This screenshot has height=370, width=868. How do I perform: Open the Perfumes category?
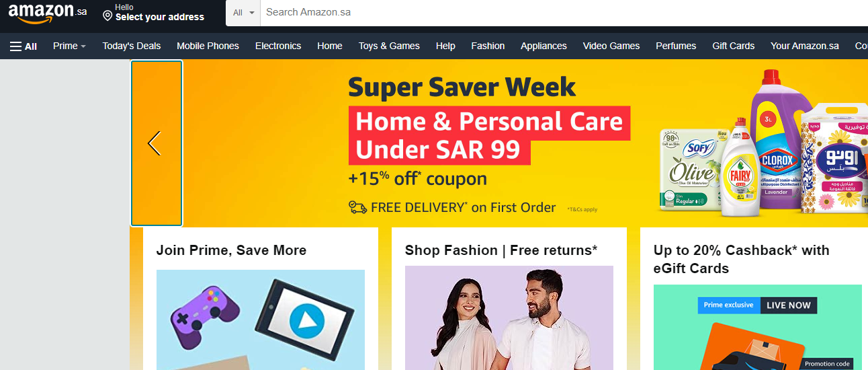[x=676, y=46]
